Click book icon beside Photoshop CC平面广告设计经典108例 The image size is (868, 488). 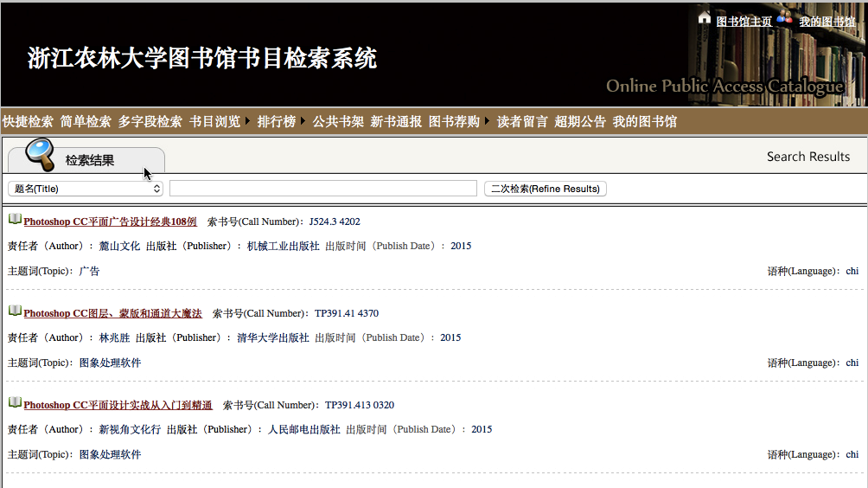click(x=15, y=220)
